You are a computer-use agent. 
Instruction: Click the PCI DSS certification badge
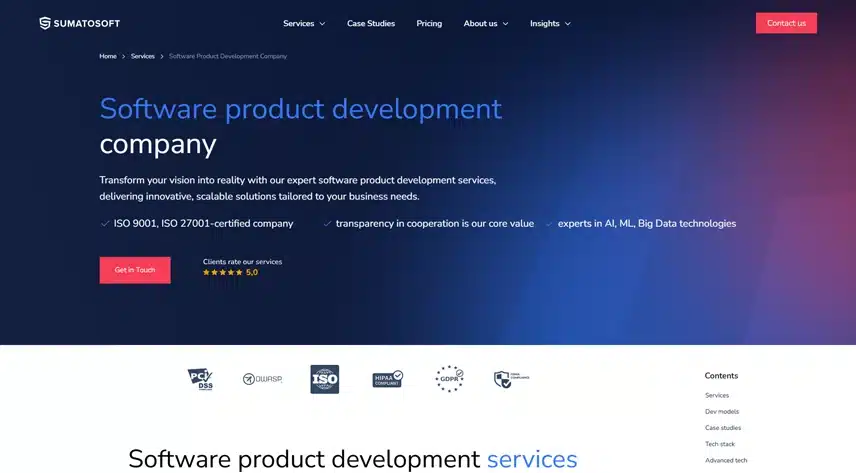tap(200, 379)
